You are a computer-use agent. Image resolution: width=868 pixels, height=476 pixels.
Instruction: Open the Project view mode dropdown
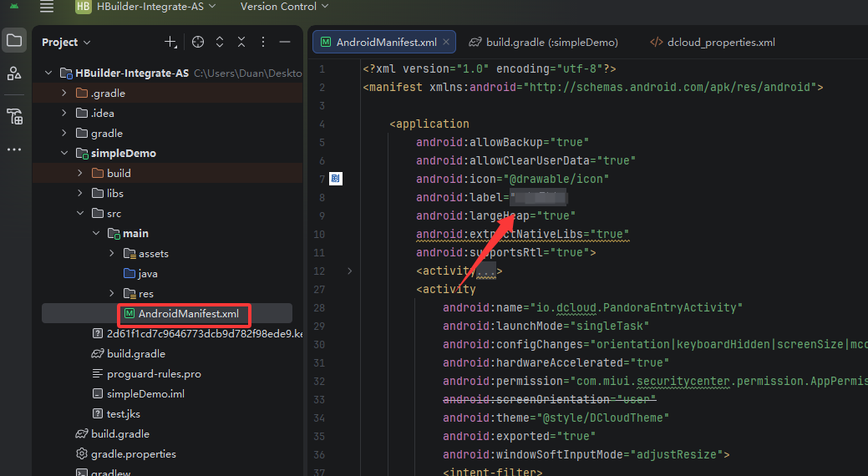tap(66, 42)
